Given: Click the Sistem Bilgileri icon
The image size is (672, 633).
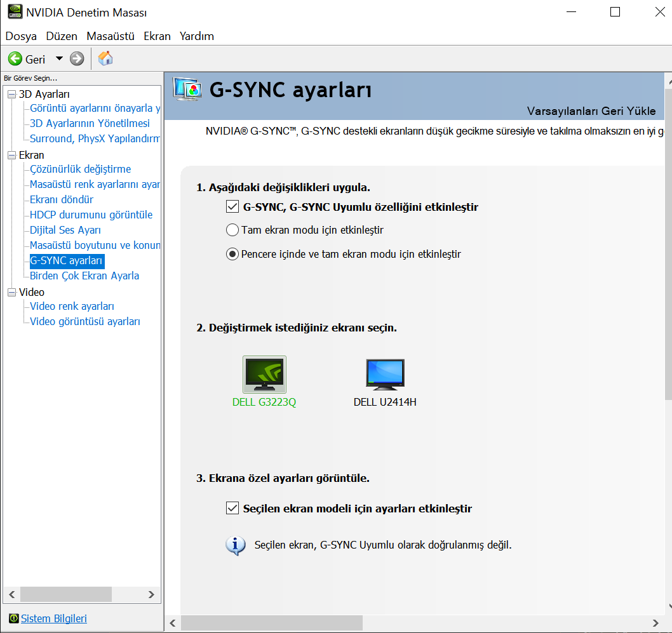Looking at the screenshot, I should pyautogui.click(x=14, y=618).
